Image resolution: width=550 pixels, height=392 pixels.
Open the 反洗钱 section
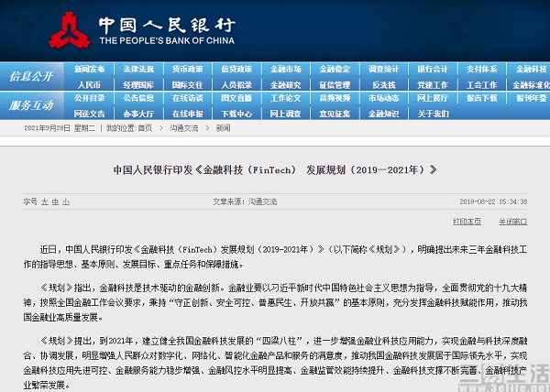pyautogui.click(x=383, y=85)
